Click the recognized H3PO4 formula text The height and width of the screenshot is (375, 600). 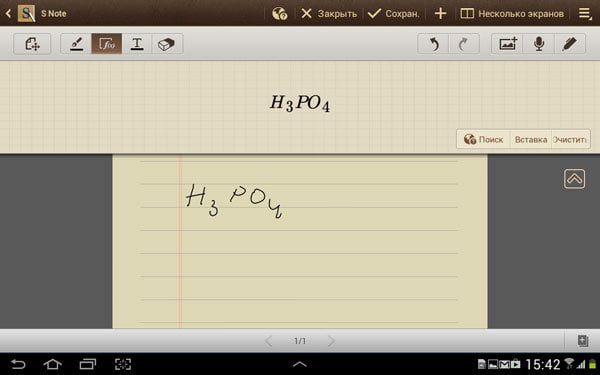pos(300,103)
